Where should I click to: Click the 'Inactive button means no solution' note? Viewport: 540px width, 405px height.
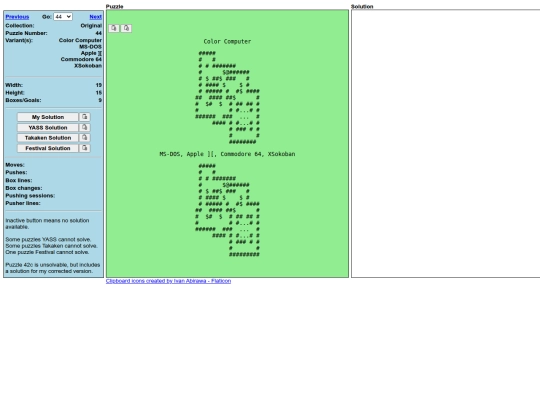pos(47,224)
